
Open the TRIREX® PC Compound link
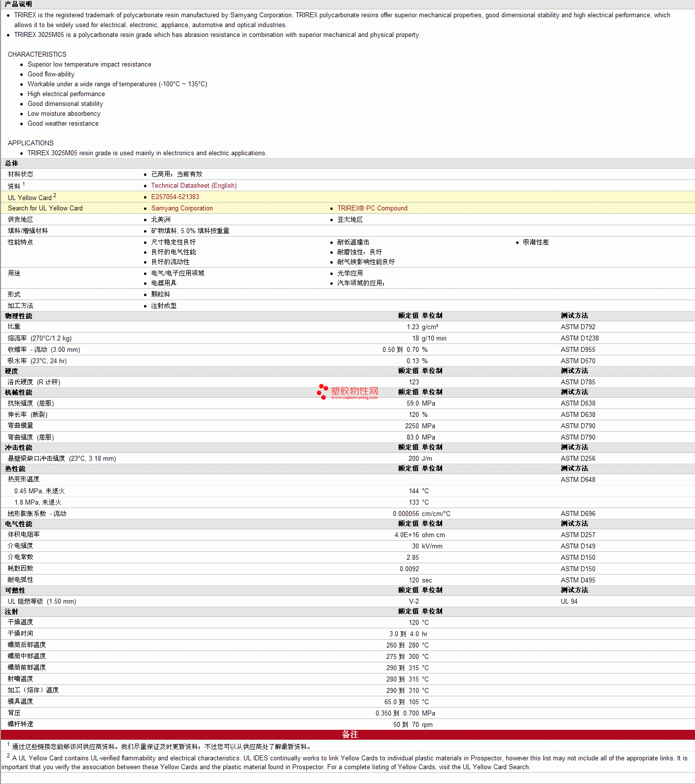(x=372, y=208)
